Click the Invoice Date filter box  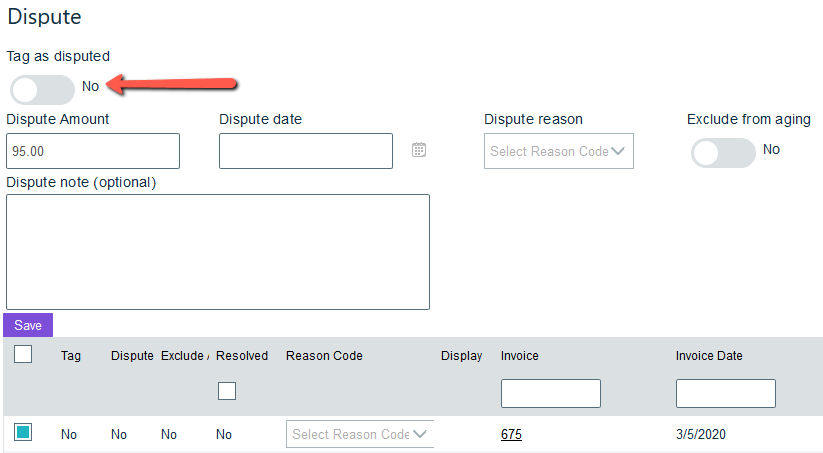tap(725, 393)
